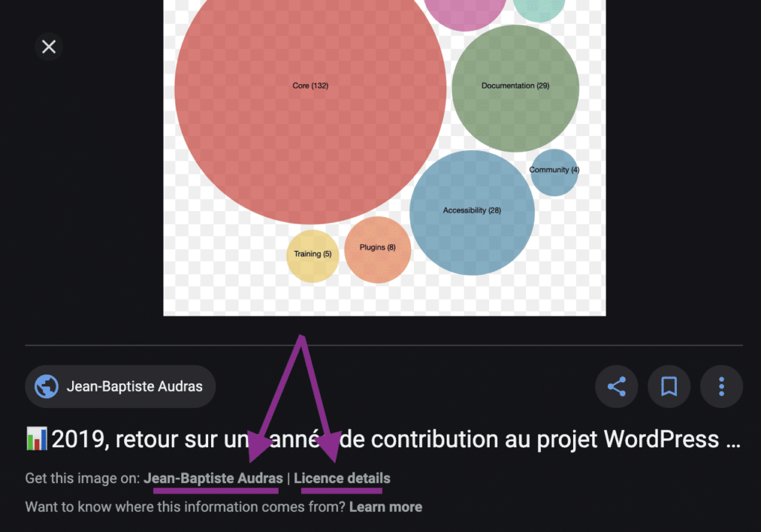Click the teal bubble at top right
Viewport: 761px width, 532px height.
pyautogui.click(x=539, y=9)
